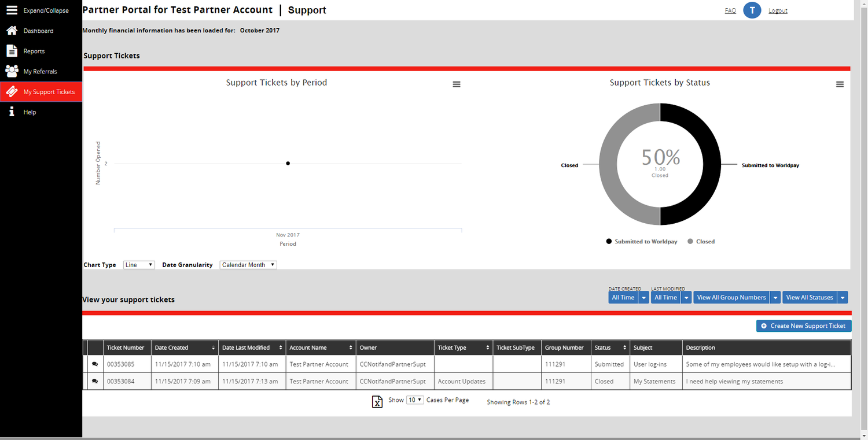This screenshot has height=440, width=868.
Task: Sort by the Status column
Action: (x=610, y=347)
